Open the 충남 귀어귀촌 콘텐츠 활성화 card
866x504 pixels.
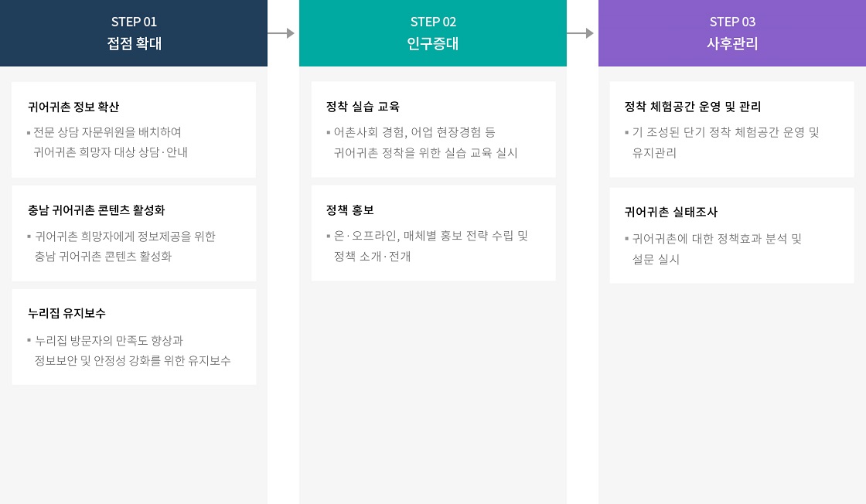[134, 233]
